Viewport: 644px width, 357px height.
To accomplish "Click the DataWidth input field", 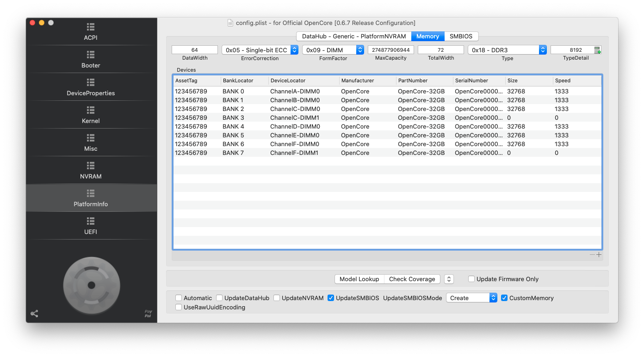I will (x=195, y=50).
